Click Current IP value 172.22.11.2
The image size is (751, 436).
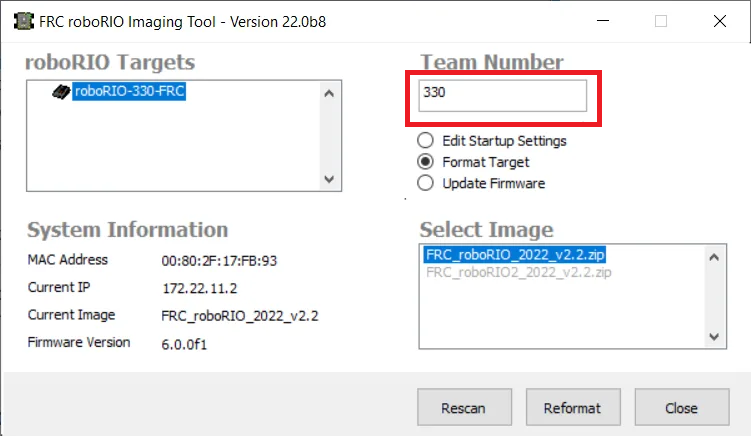pyautogui.click(x=200, y=288)
